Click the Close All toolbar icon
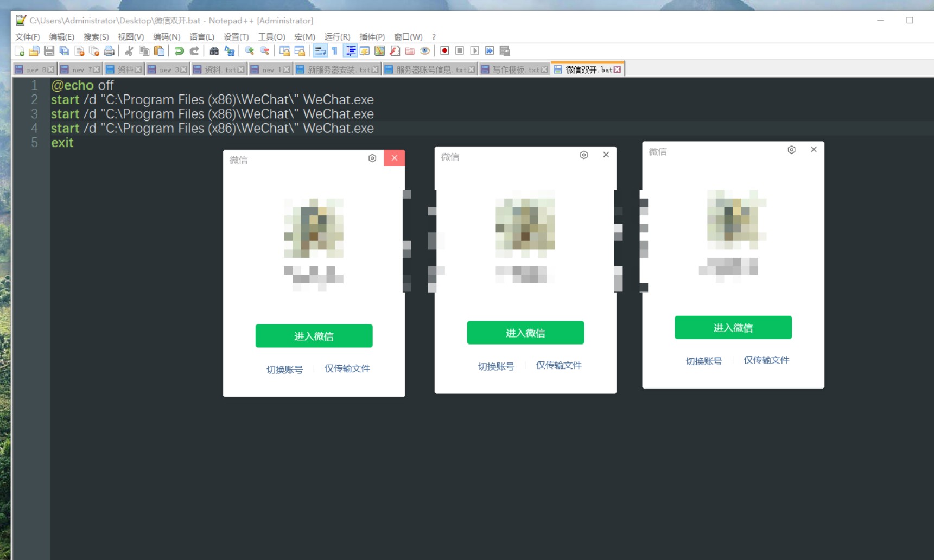934x560 pixels. [94, 51]
